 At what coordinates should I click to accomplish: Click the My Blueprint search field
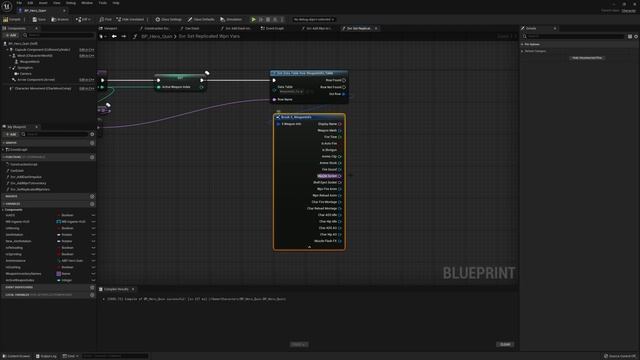(55, 134)
